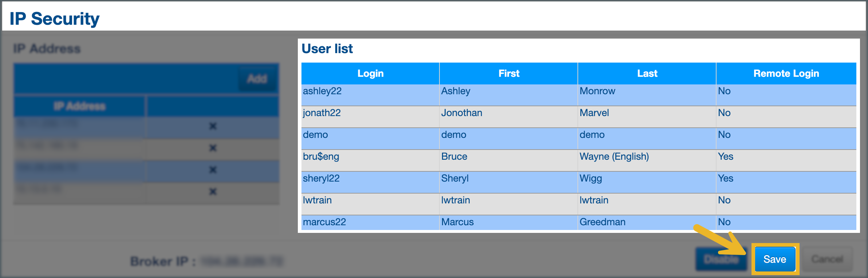
Task: Click the Save button
Action: pyautogui.click(x=774, y=259)
